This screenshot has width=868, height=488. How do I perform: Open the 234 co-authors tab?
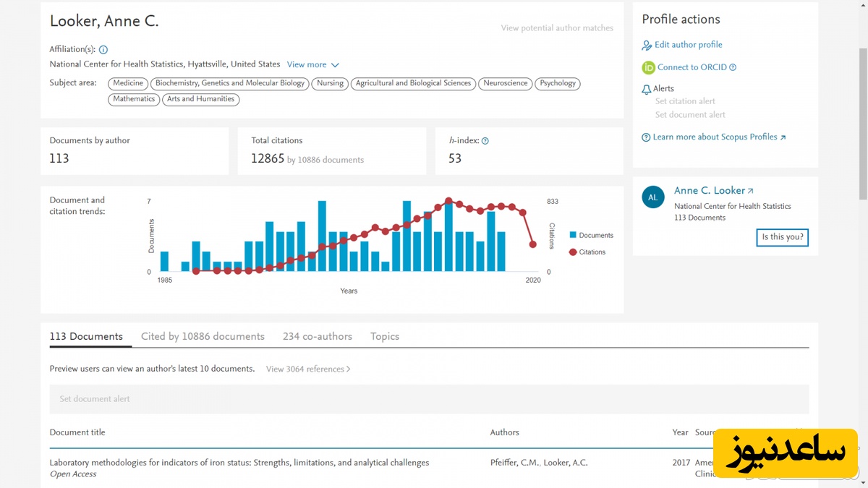coord(317,336)
